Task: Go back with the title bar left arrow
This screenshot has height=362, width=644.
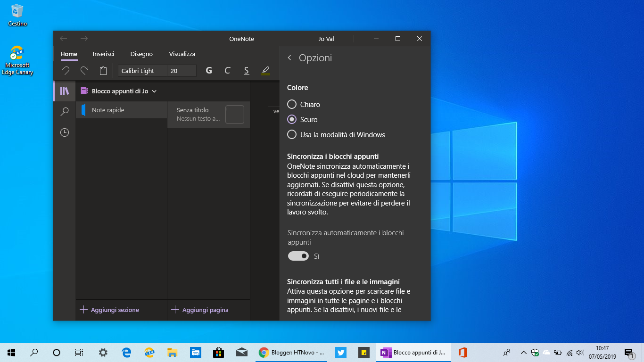Action: 64,39
